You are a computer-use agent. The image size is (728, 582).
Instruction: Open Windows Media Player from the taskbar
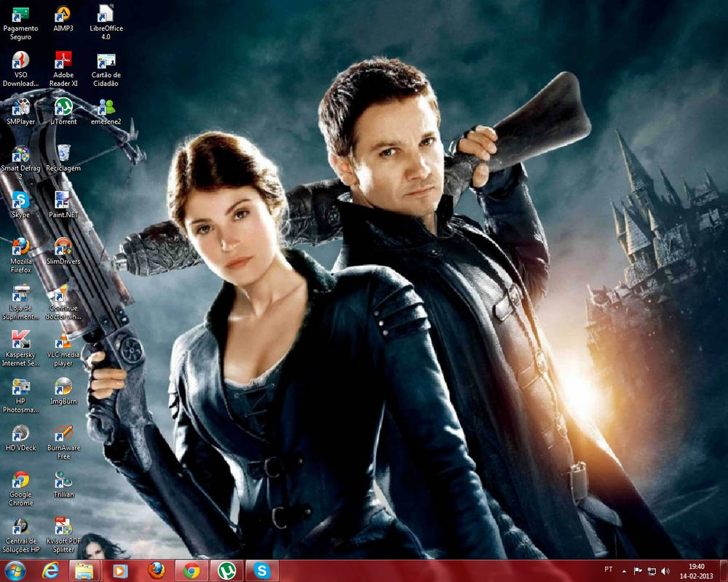120,570
